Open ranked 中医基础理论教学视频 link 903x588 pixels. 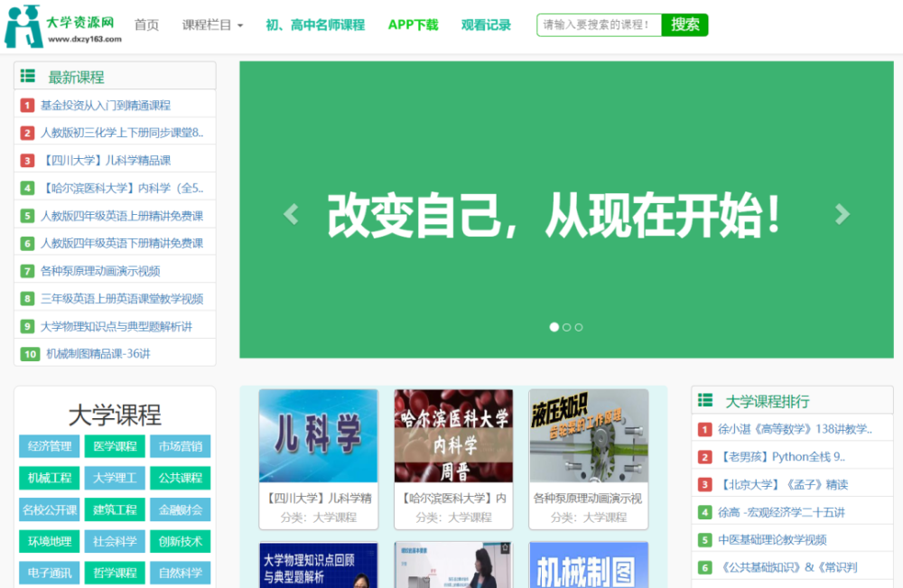pos(772,539)
